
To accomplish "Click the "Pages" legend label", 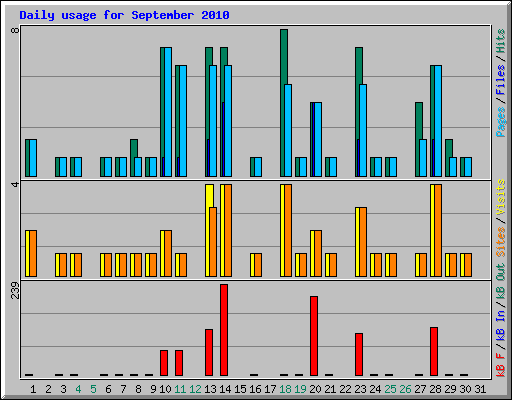I will point(501,122).
